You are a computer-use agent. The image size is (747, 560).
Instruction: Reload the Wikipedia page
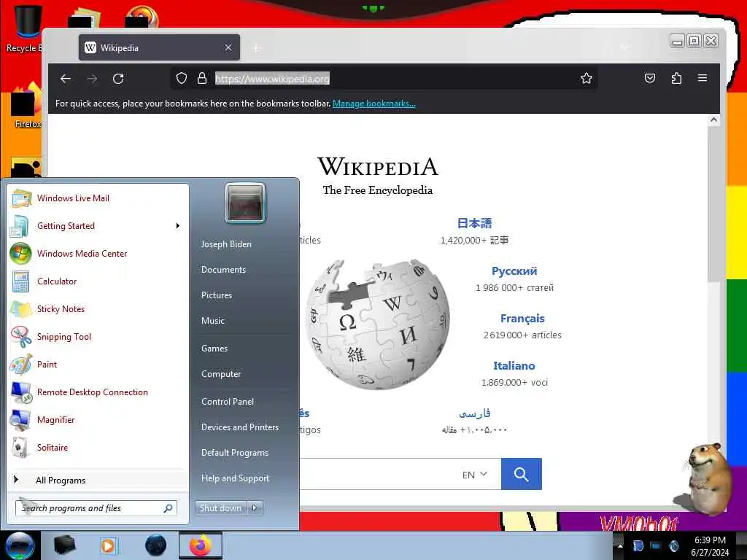pyautogui.click(x=118, y=79)
